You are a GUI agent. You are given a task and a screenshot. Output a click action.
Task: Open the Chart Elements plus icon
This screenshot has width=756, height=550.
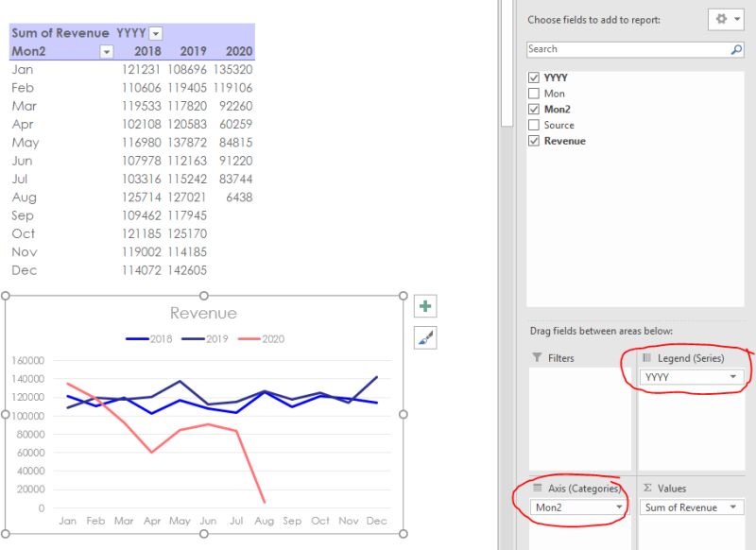[x=426, y=305]
